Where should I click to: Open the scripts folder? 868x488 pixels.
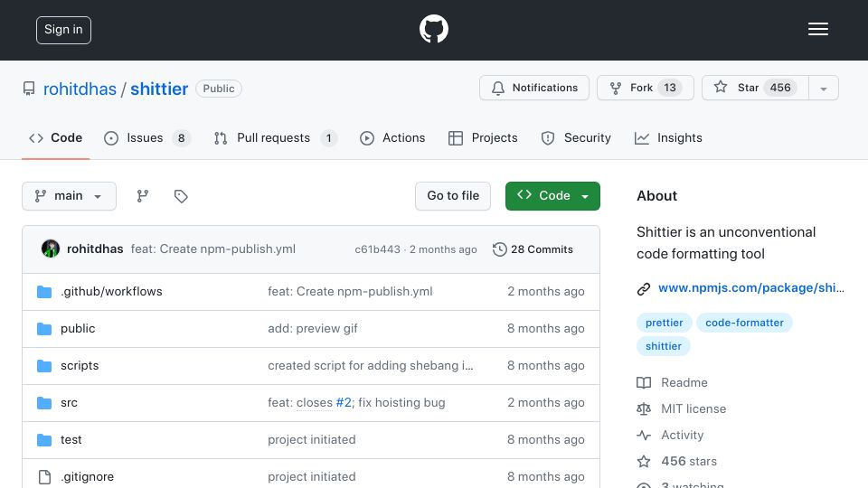coord(80,366)
